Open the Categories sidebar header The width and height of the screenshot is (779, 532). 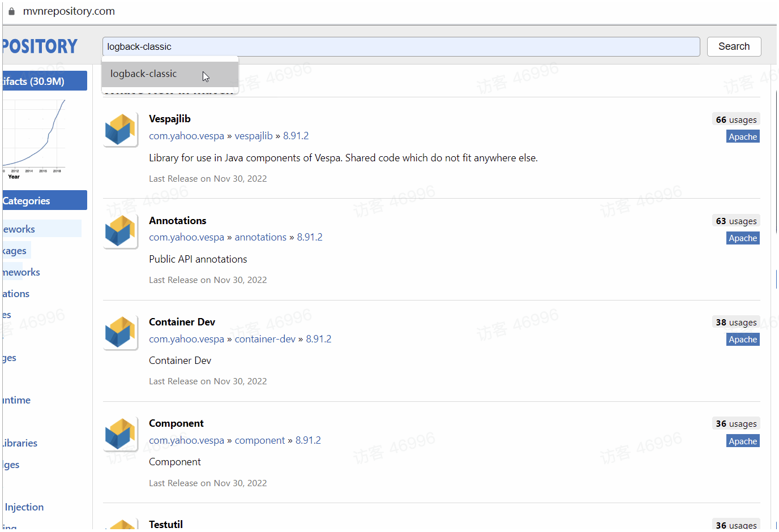tap(44, 200)
